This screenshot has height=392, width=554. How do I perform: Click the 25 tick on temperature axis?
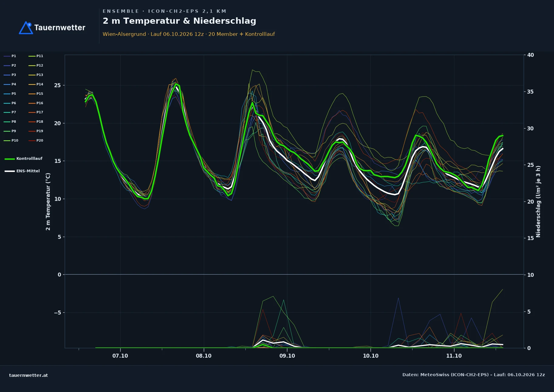tap(57, 85)
